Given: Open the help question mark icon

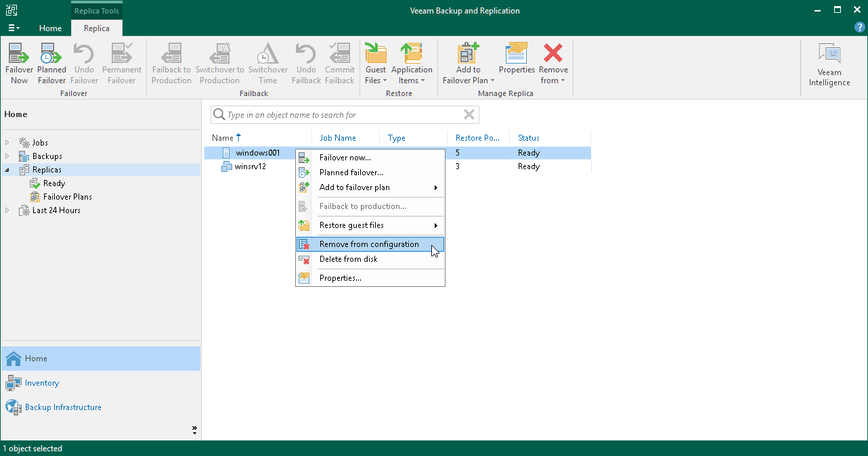Looking at the screenshot, I should pyautogui.click(x=860, y=28).
